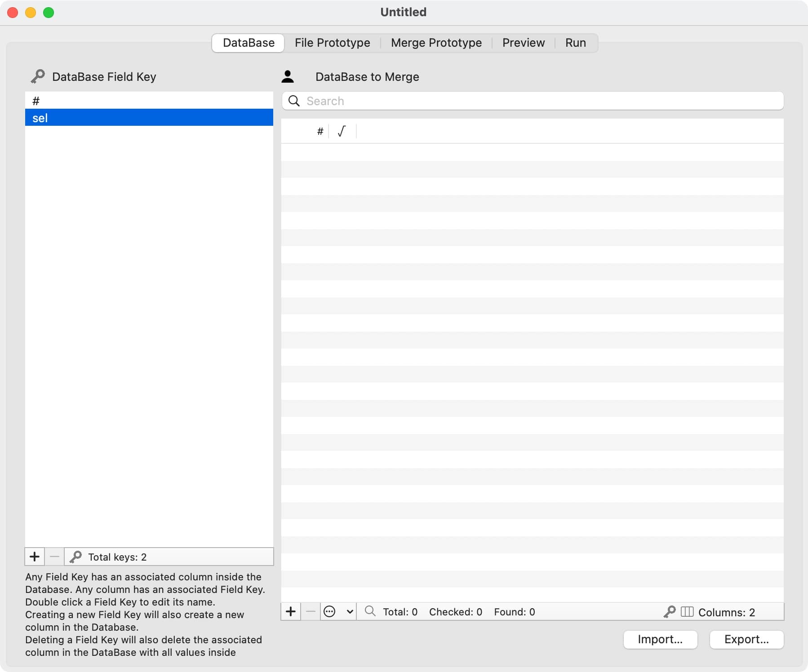
Task: Add a new field key with plus
Action: coord(35,557)
